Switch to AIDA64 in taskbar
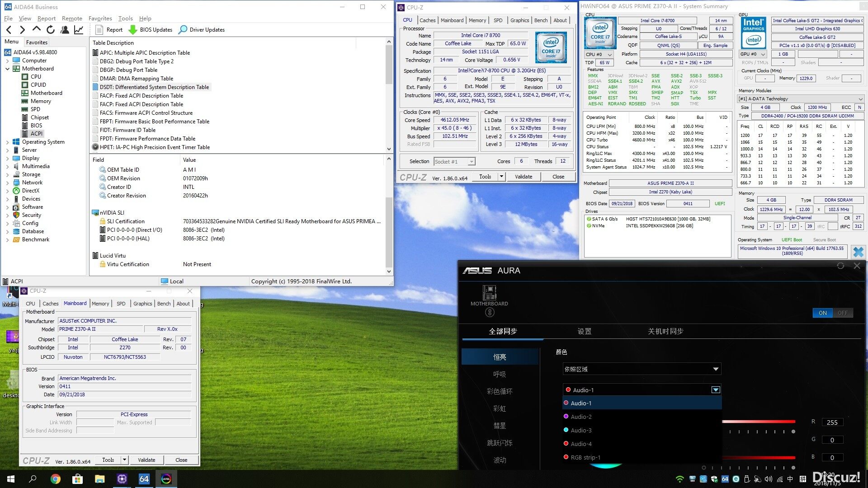The width and height of the screenshot is (868, 488). click(x=144, y=479)
